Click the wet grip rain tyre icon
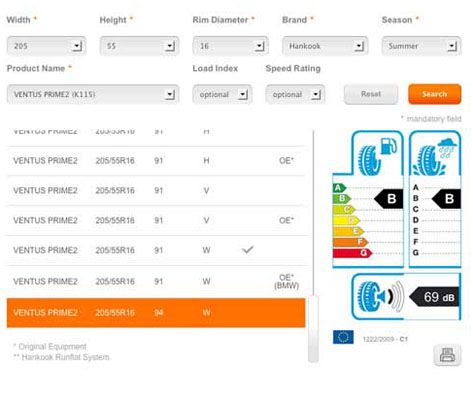This screenshot has width=473, height=400. pyautogui.click(x=434, y=157)
